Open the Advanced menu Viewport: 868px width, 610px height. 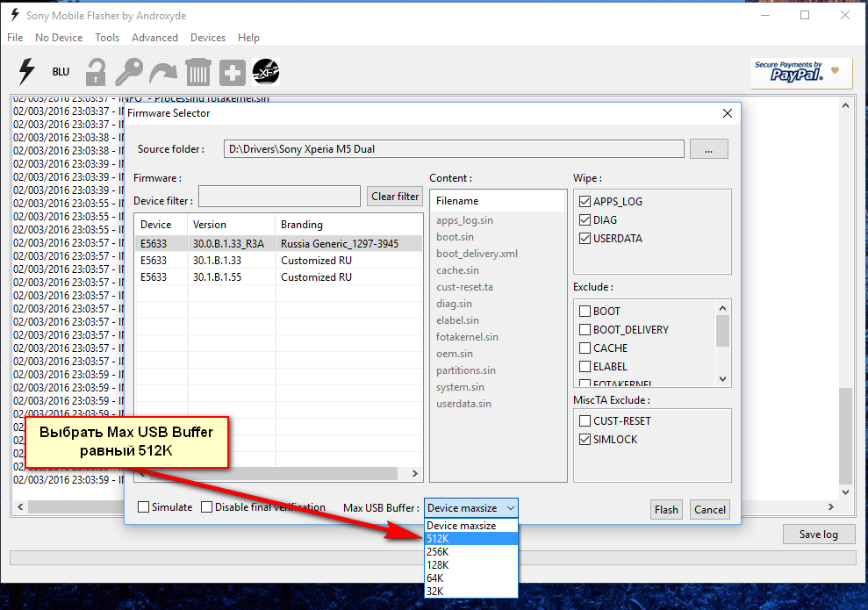154,38
